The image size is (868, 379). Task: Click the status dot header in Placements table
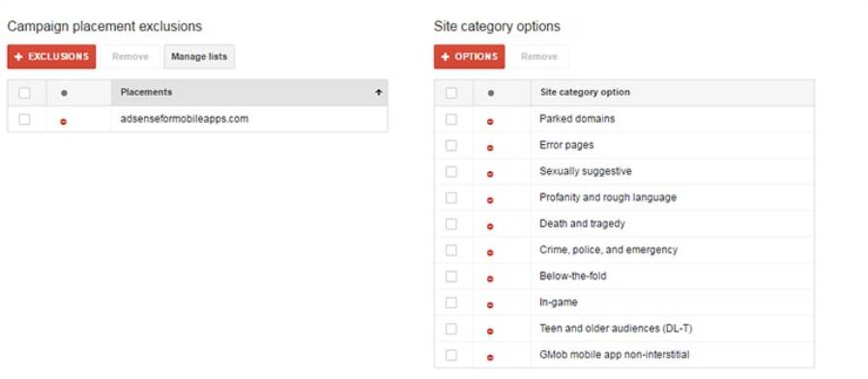[x=64, y=93]
